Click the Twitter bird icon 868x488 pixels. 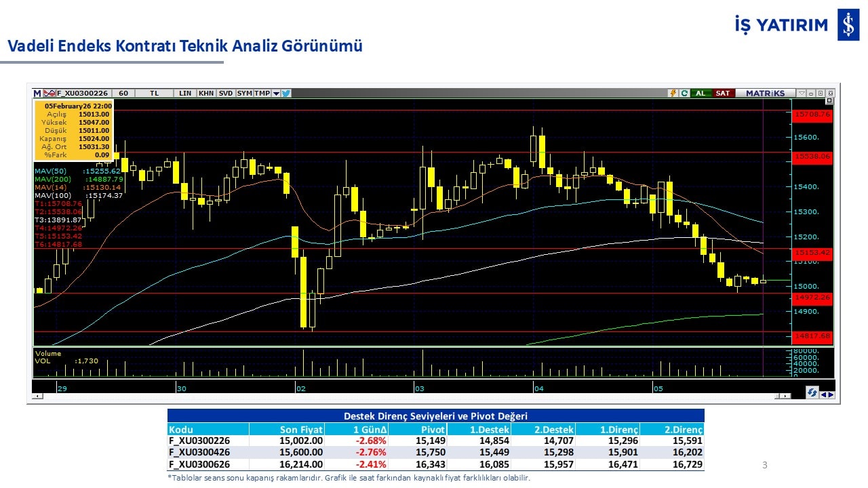[286, 94]
